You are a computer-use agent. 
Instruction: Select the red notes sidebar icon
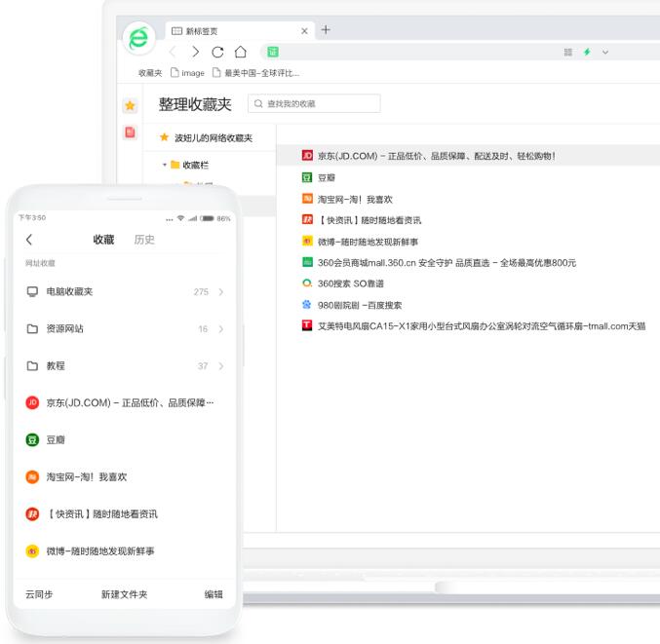(x=130, y=133)
